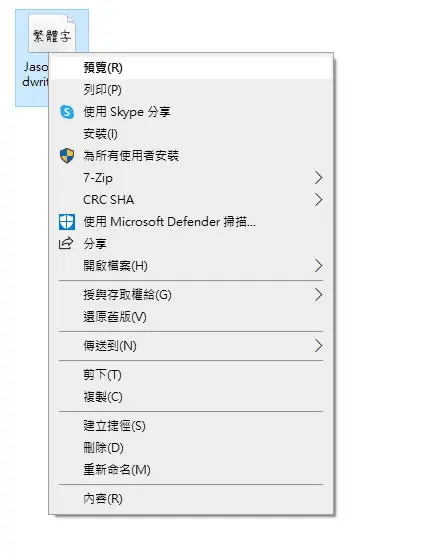Choose 刪除(D) to delete the file
Viewport: 424px width, 554px height.
[191, 448]
